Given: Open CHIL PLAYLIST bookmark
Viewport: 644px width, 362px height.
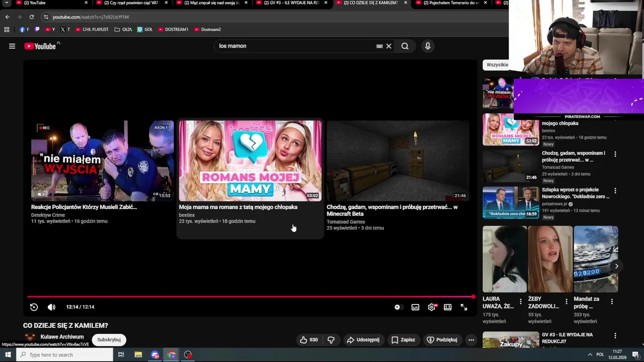Looking at the screenshot, I should tap(92, 30).
